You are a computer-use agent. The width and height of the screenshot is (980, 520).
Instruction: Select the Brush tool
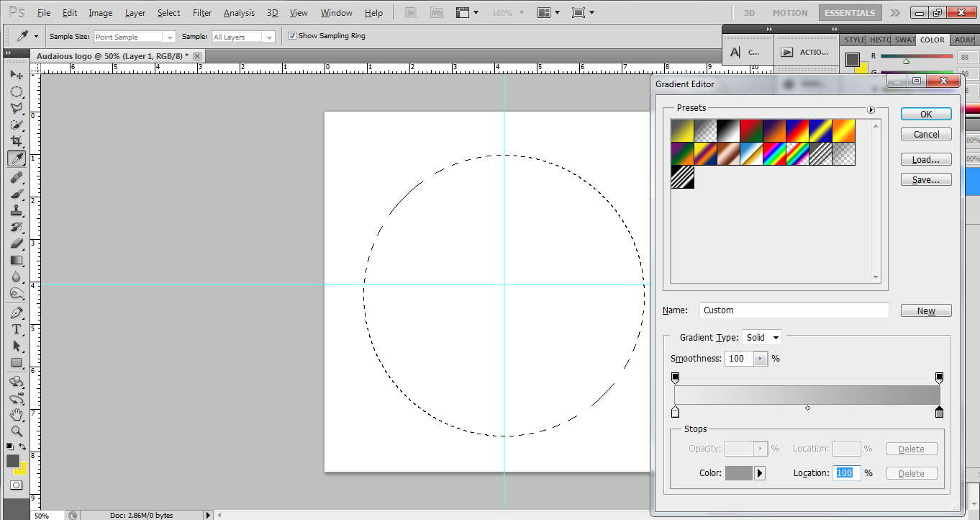tap(17, 194)
